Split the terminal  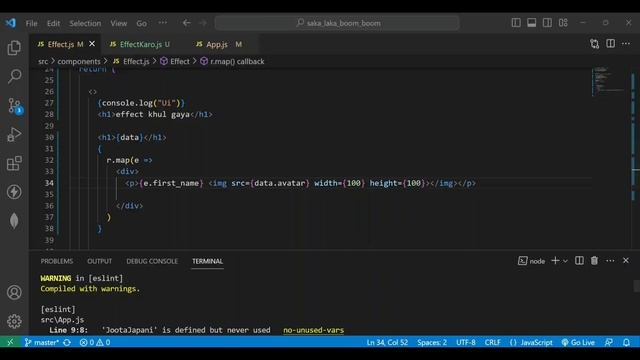pos(579,260)
